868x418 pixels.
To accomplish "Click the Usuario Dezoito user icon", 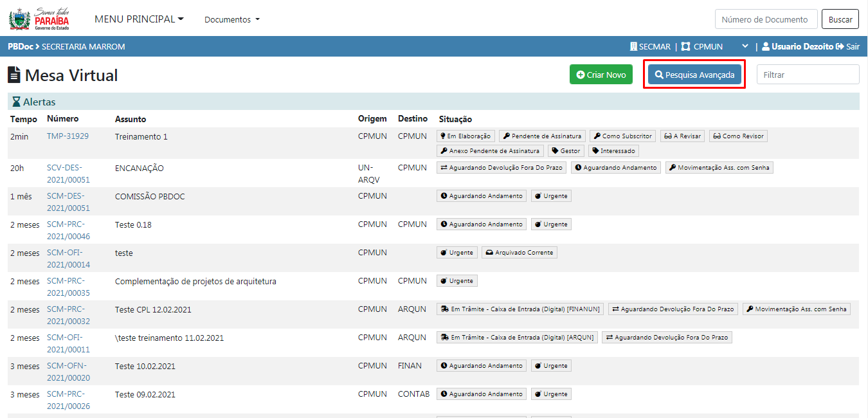I will [x=766, y=47].
